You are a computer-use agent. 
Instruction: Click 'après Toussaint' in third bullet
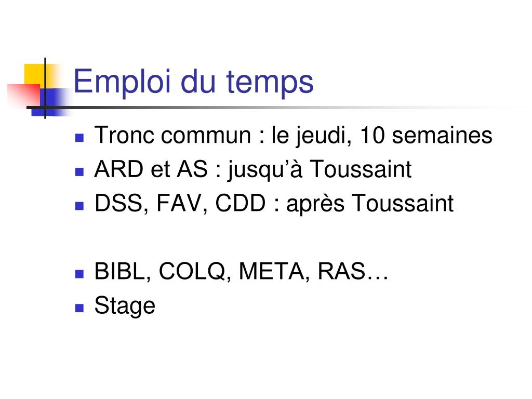(x=370, y=204)
